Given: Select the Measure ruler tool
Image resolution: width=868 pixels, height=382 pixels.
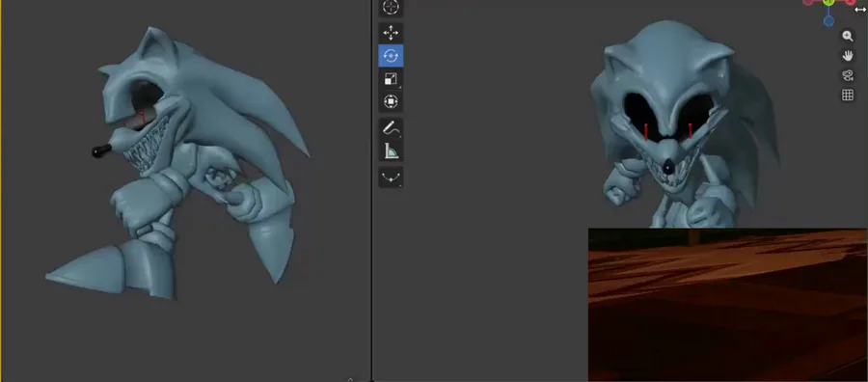Looking at the screenshot, I should pos(391,150).
